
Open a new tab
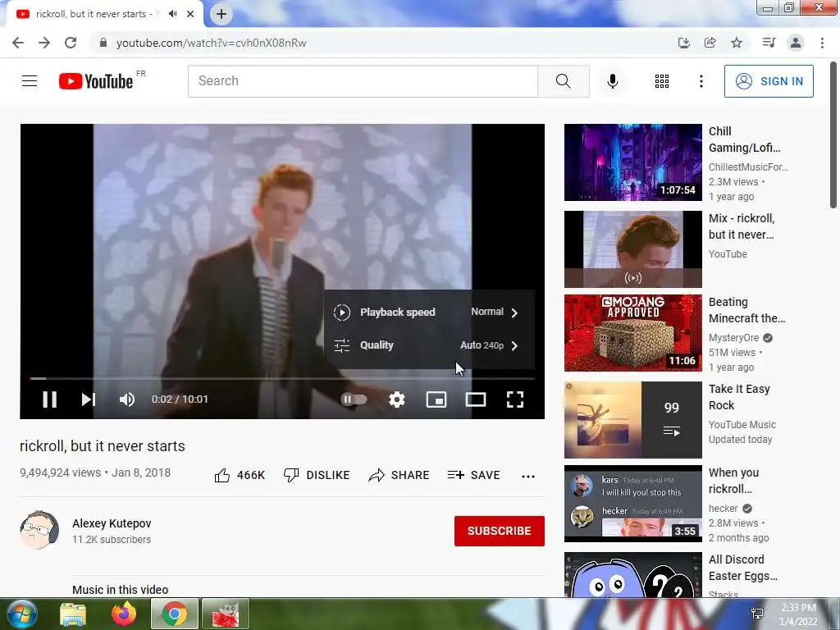221,14
